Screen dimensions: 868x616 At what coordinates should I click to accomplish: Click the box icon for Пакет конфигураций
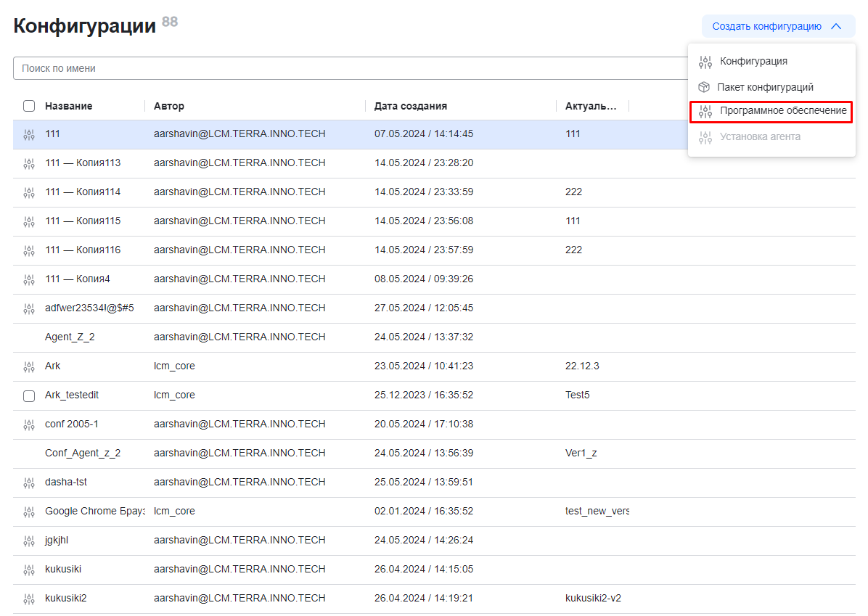pyautogui.click(x=704, y=87)
